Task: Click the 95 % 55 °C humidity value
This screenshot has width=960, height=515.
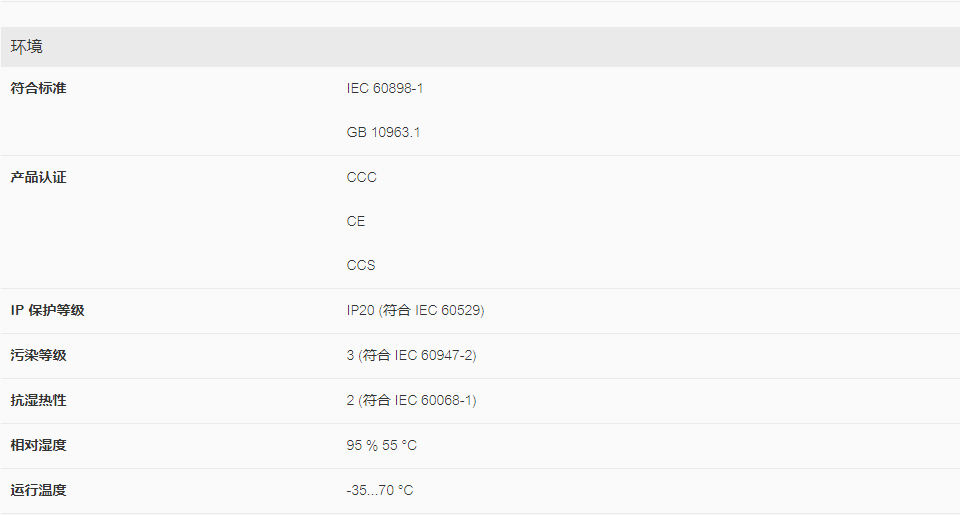Action: point(381,445)
